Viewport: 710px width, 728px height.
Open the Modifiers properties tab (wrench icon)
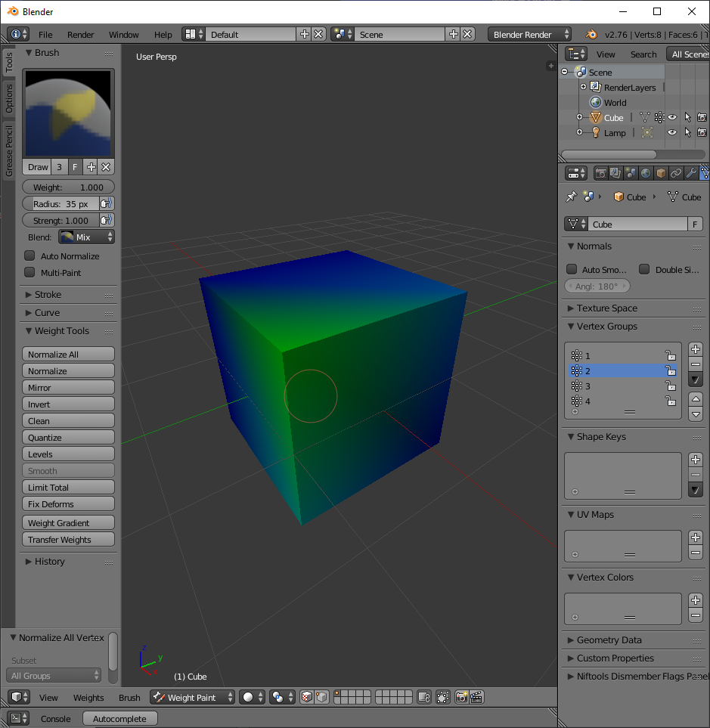pos(691,174)
